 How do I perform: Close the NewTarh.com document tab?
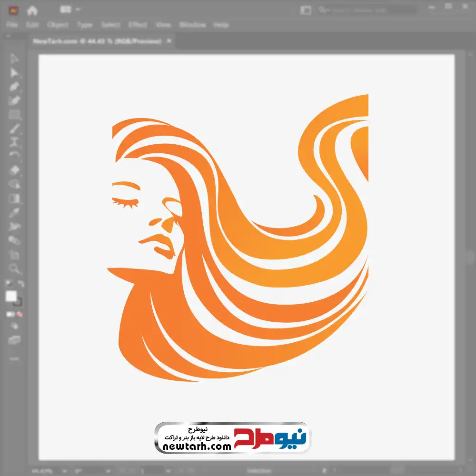[169, 41]
